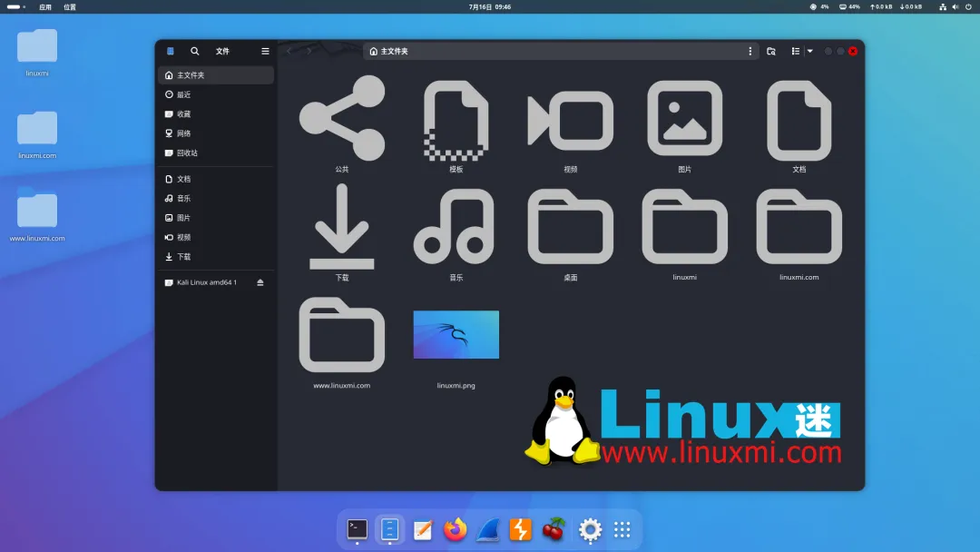Open the 图片 pictures folder in main pane
The height and width of the screenshot is (552, 980).
coord(685,118)
